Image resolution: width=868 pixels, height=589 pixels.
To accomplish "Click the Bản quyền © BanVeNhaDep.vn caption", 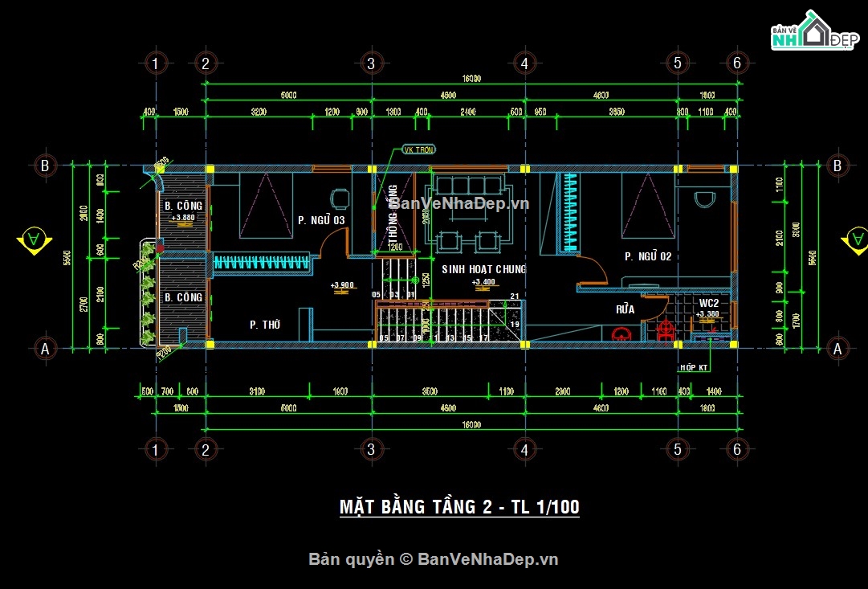I will (x=434, y=559).
